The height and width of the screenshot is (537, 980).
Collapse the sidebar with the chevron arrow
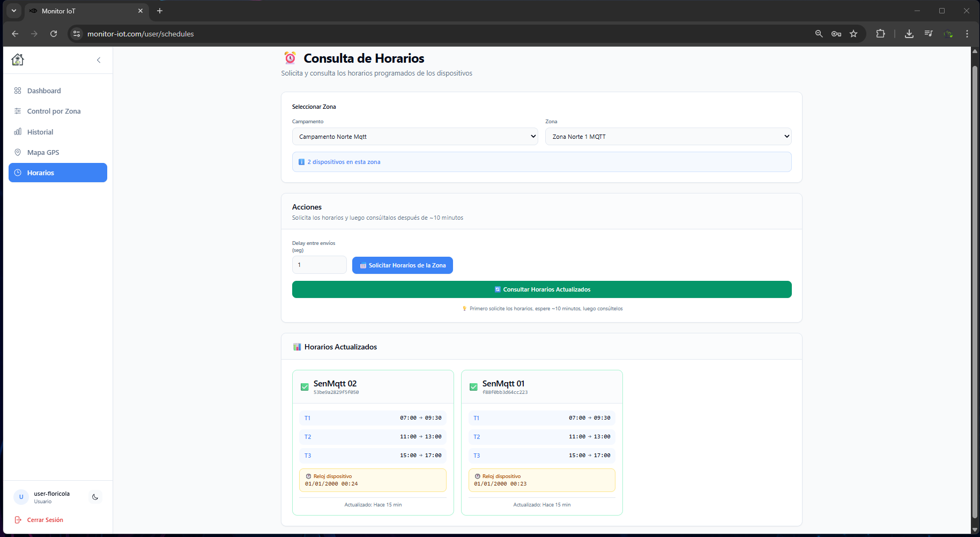click(99, 60)
